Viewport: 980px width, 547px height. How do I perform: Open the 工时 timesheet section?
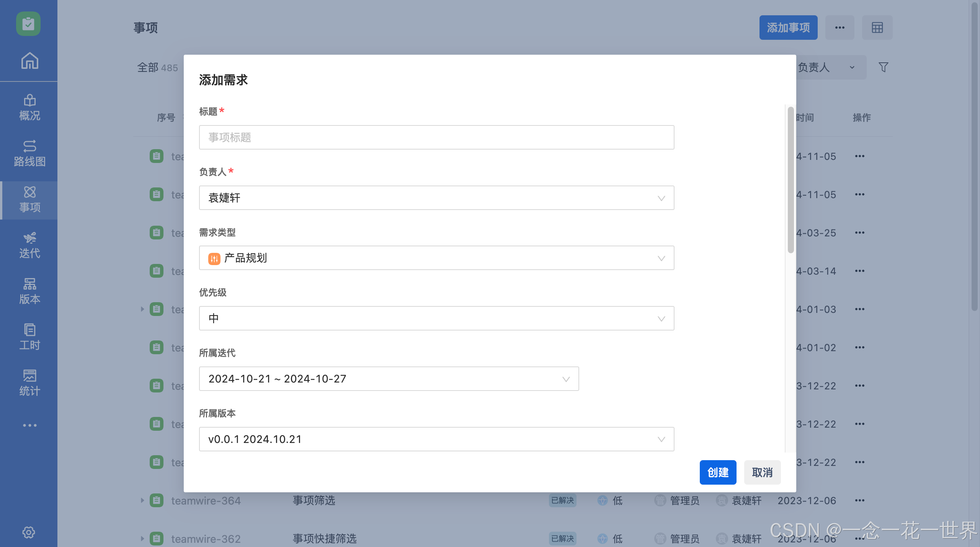coord(29,337)
